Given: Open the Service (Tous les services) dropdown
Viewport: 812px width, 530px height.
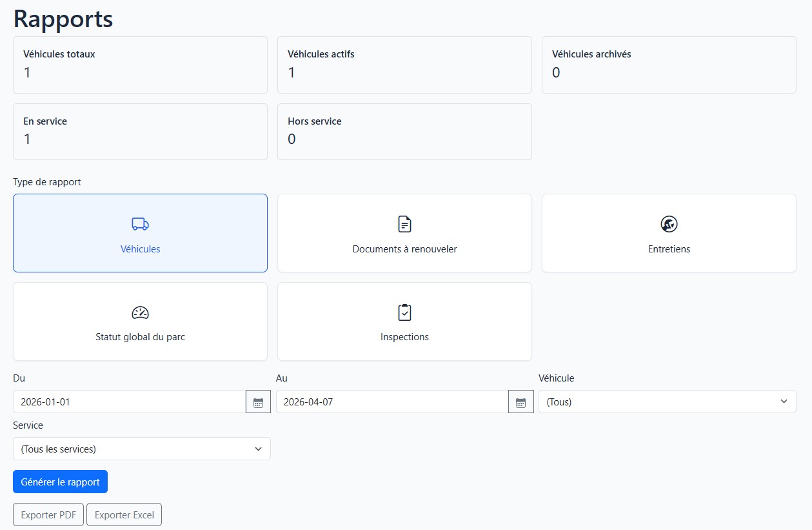Looking at the screenshot, I should pyautogui.click(x=142, y=449).
